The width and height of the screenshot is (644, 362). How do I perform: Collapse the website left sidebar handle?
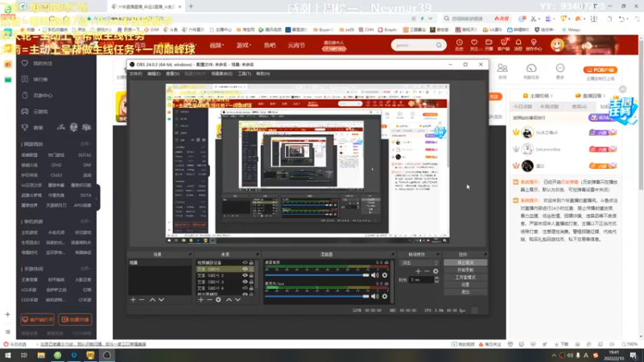pyautogui.click(x=98, y=198)
